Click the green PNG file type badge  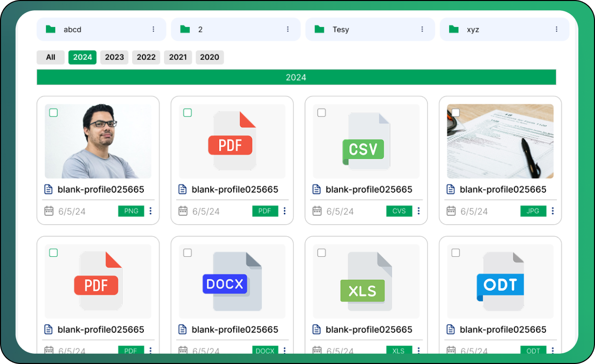coord(131,211)
